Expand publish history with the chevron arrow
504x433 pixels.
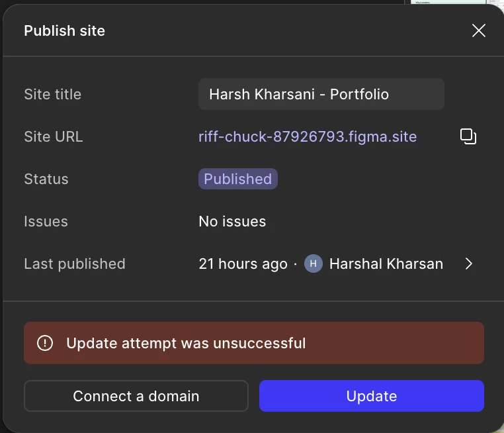(469, 264)
